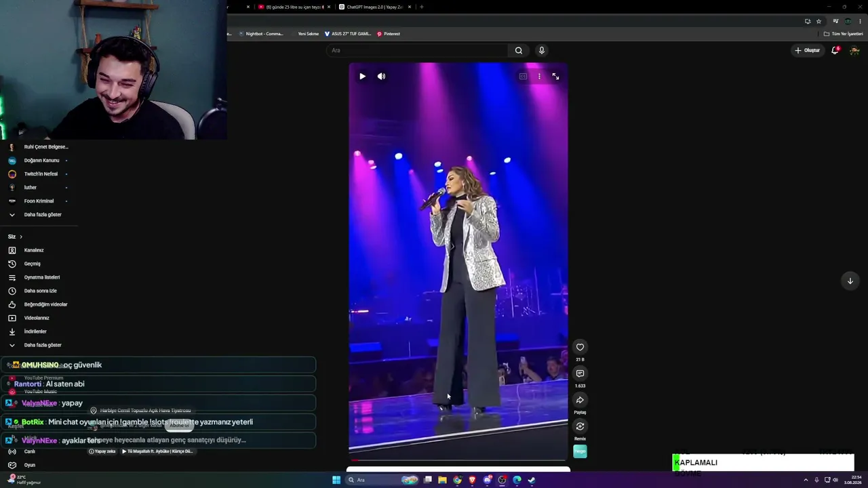Image resolution: width=868 pixels, height=488 pixels.
Task: Remix this Shorts video
Action: tap(580, 426)
